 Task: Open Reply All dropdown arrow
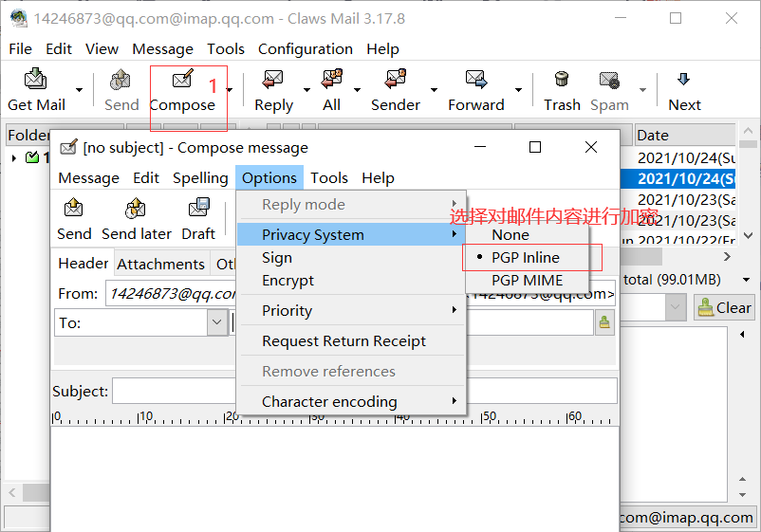click(x=357, y=90)
